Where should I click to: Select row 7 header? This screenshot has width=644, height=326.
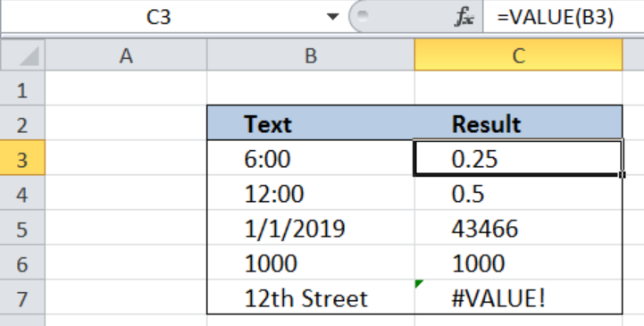tap(22, 297)
